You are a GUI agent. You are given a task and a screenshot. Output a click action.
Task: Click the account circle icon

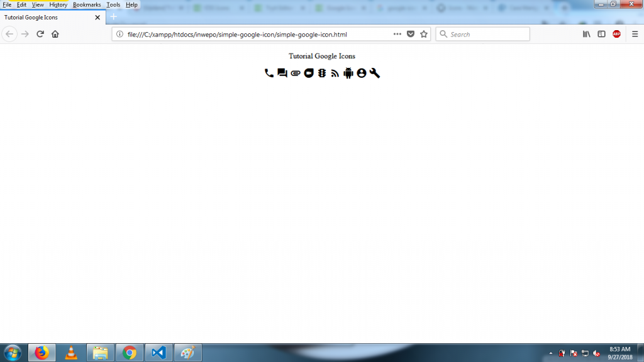click(362, 73)
